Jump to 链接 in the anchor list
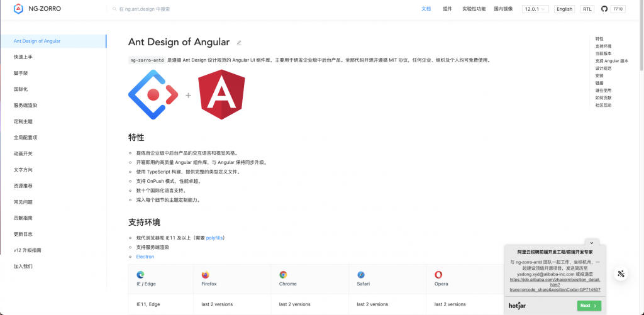 [599, 84]
